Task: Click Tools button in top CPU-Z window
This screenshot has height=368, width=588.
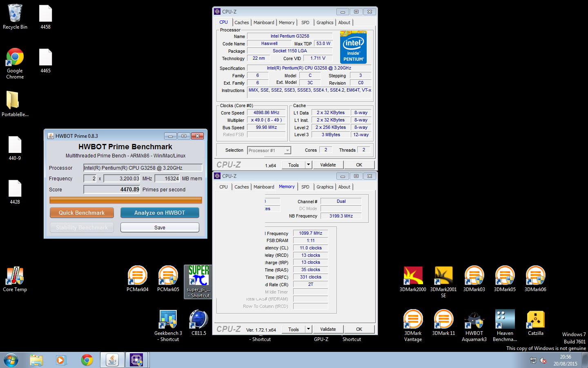Action: [x=294, y=165]
